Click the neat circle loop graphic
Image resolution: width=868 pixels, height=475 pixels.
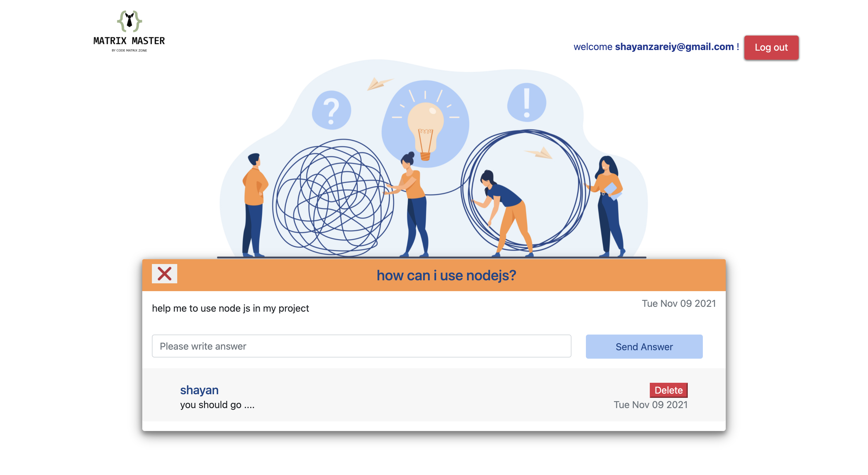pyautogui.click(x=525, y=190)
